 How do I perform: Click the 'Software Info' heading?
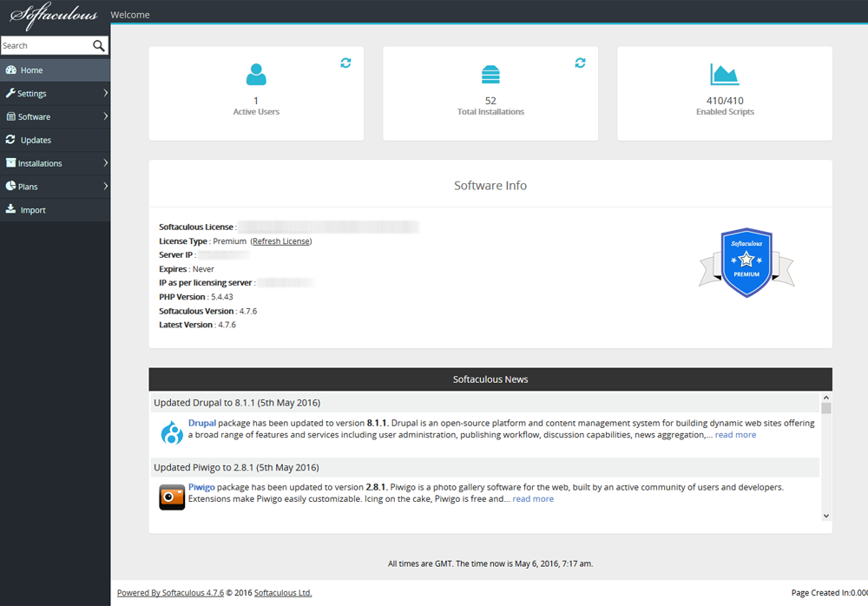point(490,186)
